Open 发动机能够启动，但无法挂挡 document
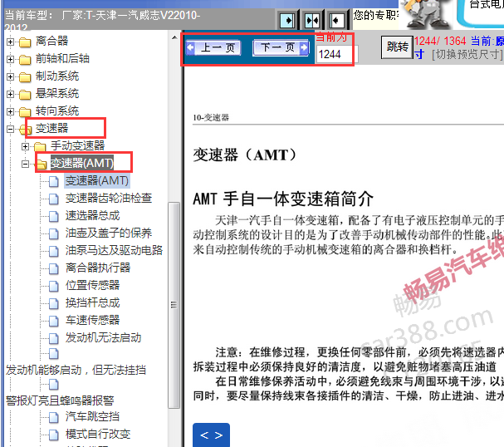504x447 pixels. [76, 370]
